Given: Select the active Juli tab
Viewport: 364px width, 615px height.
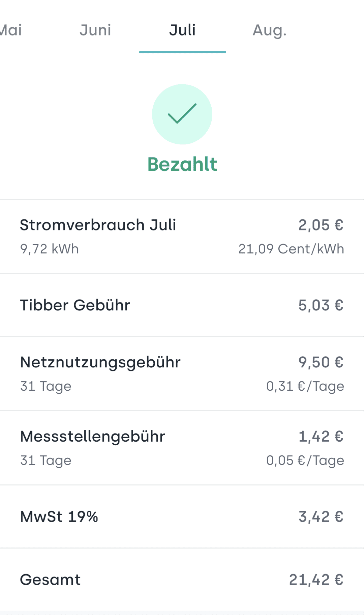Looking at the screenshot, I should pyautogui.click(x=182, y=30).
